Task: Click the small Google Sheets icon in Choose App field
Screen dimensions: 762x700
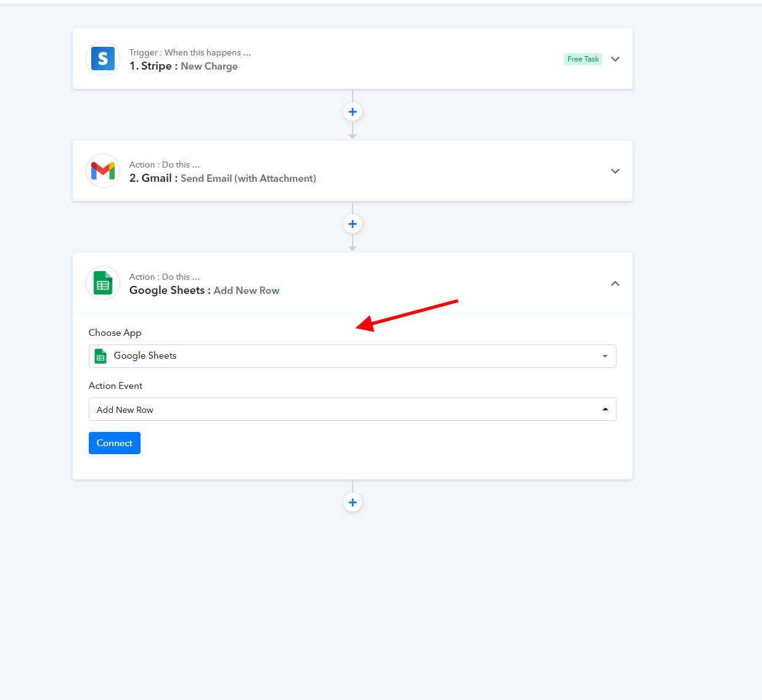Action: click(100, 356)
